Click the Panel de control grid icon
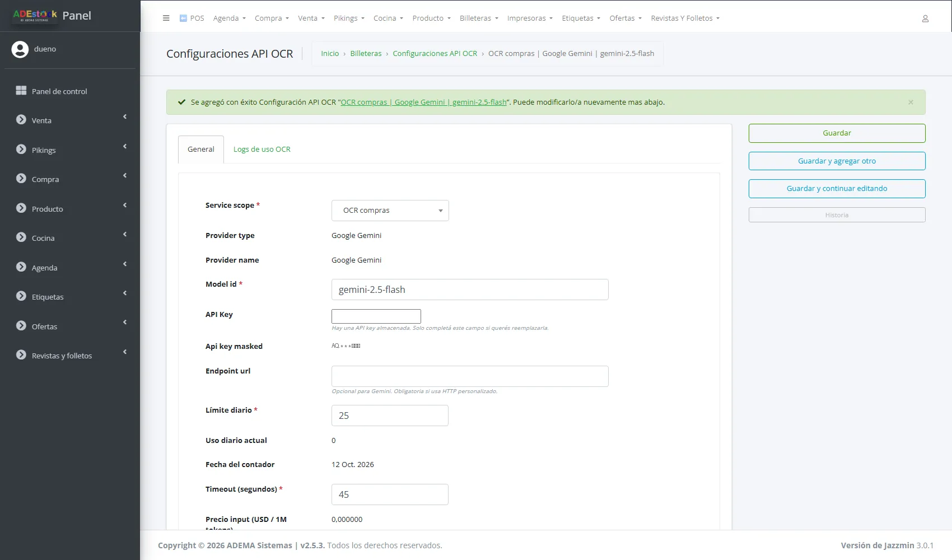 pyautogui.click(x=21, y=91)
